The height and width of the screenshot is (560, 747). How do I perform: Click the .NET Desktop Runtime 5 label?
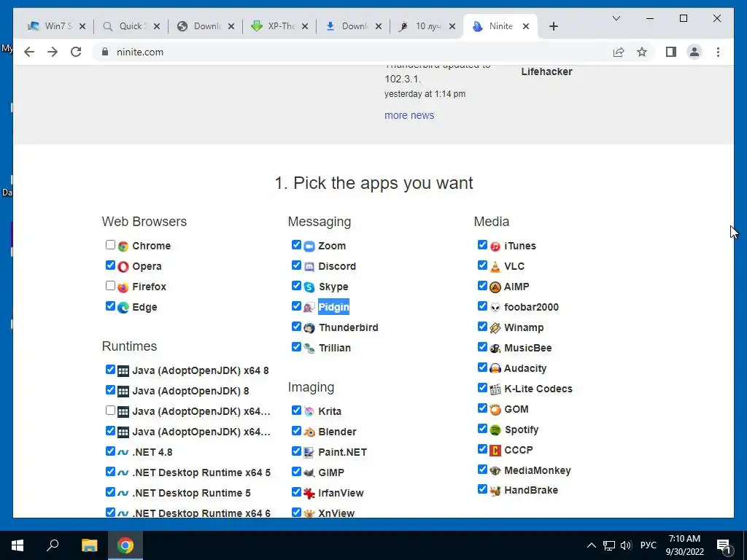[x=192, y=494]
